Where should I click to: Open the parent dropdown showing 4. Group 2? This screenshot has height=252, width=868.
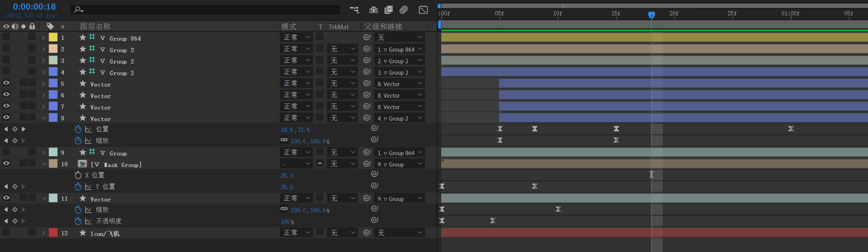400,118
